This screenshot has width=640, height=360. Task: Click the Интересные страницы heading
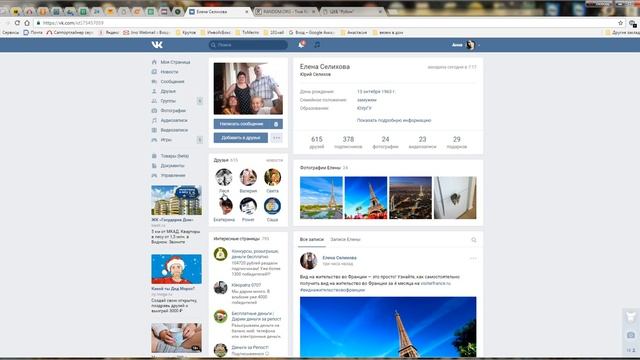click(236, 239)
